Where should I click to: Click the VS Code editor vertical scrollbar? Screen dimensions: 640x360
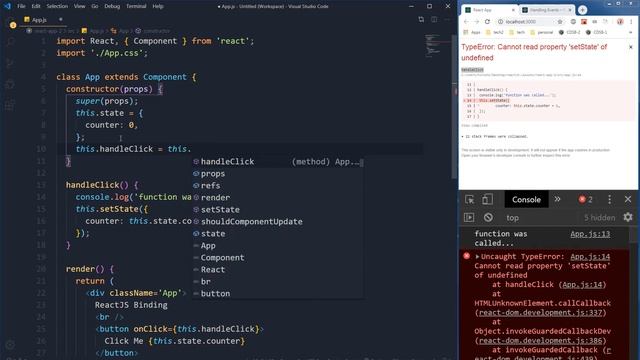point(454,107)
